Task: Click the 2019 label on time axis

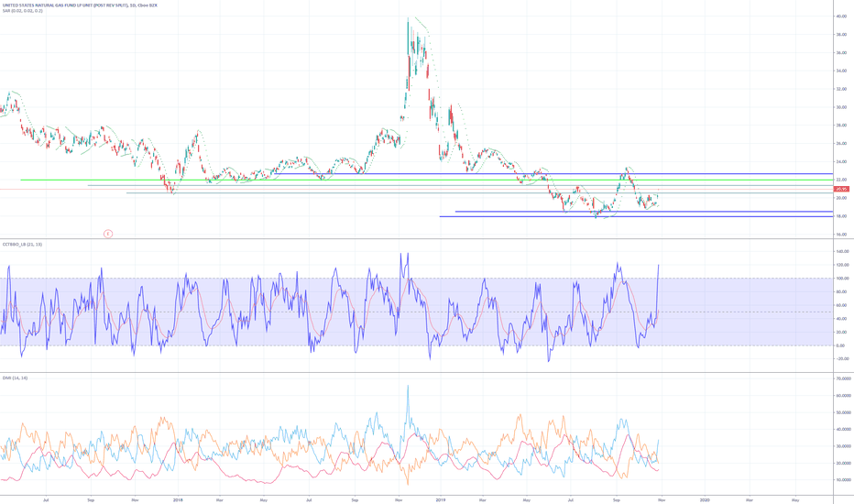Action: coord(440,499)
